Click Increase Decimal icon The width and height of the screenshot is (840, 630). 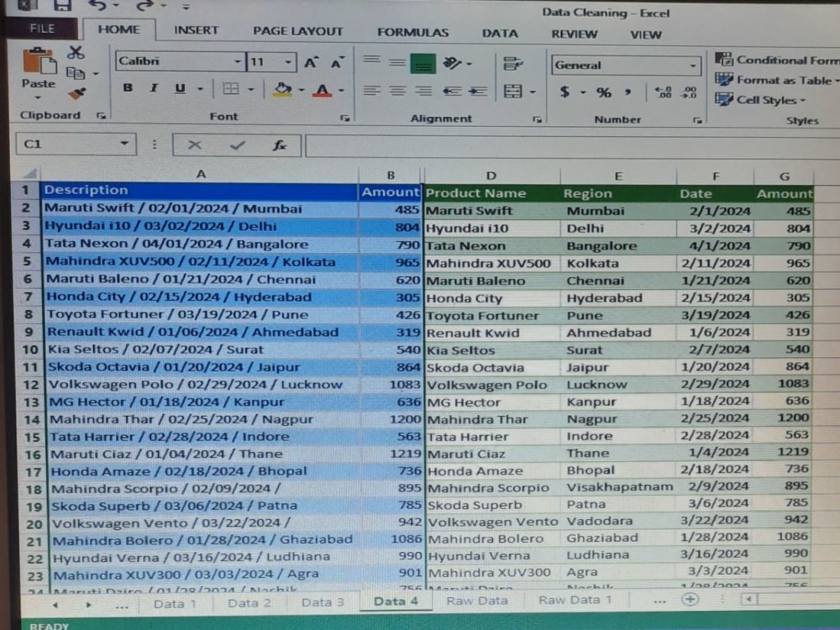click(x=664, y=92)
